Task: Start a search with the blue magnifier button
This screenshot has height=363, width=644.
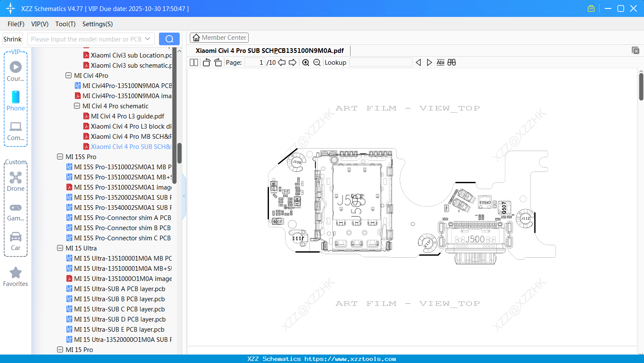Action: click(169, 38)
